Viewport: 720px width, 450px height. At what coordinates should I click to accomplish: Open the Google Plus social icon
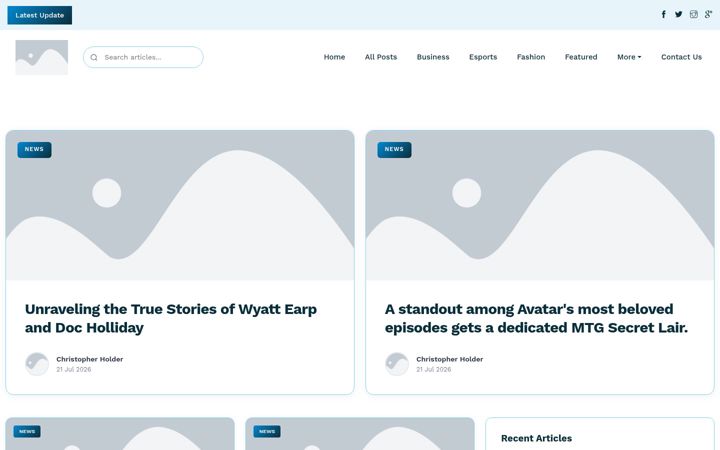coord(709,15)
